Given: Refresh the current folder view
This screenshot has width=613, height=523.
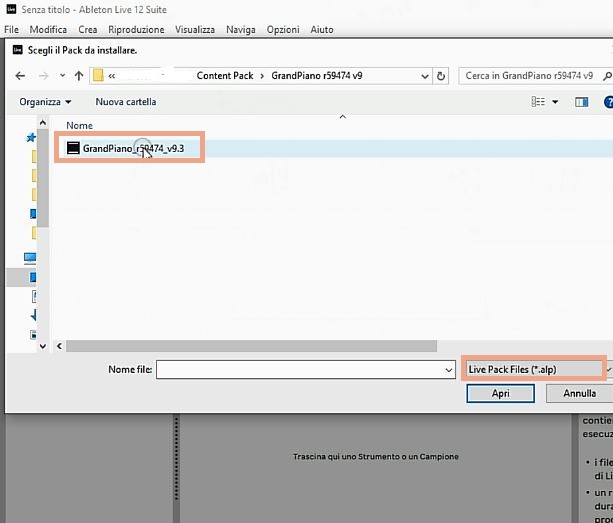Looking at the screenshot, I should (441, 76).
